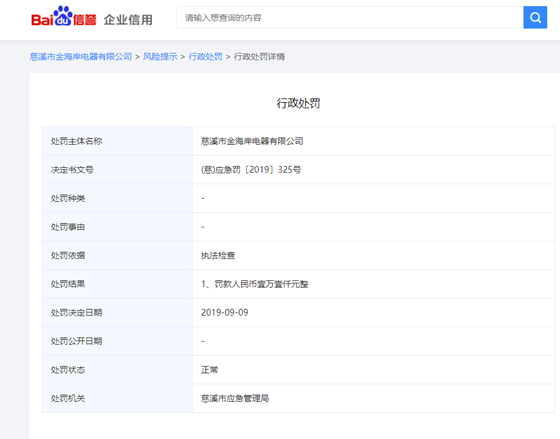
Task: Select company name value in 处罚主体名称 row
Action: (x=252, y=141)
